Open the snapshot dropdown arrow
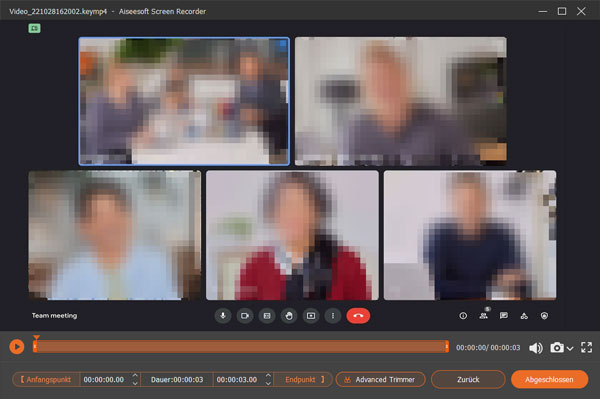Viewport: 600px width, 399px height. pos(570,348)
